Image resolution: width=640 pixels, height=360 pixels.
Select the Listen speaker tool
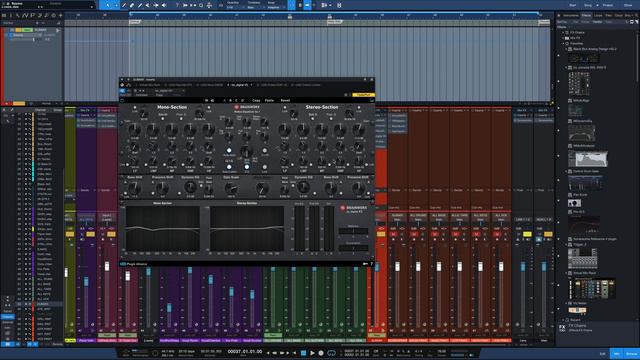(x=164, y=5)
